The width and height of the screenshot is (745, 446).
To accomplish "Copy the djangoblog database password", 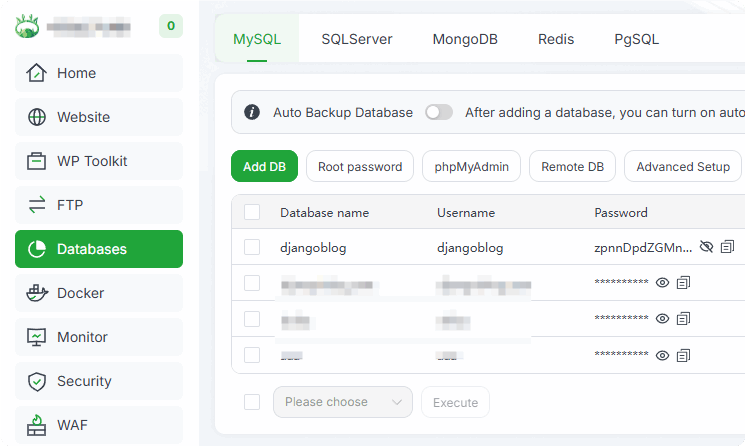I will [x=728, y=247].
